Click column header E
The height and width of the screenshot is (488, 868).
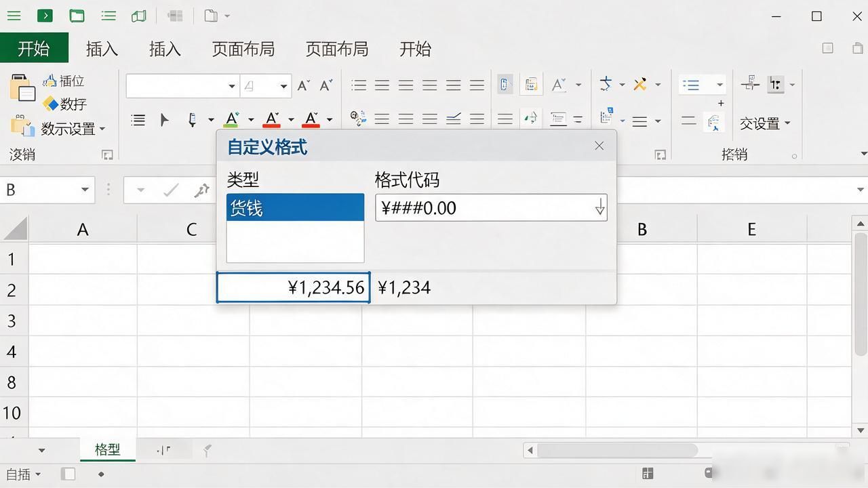[751, 229]
